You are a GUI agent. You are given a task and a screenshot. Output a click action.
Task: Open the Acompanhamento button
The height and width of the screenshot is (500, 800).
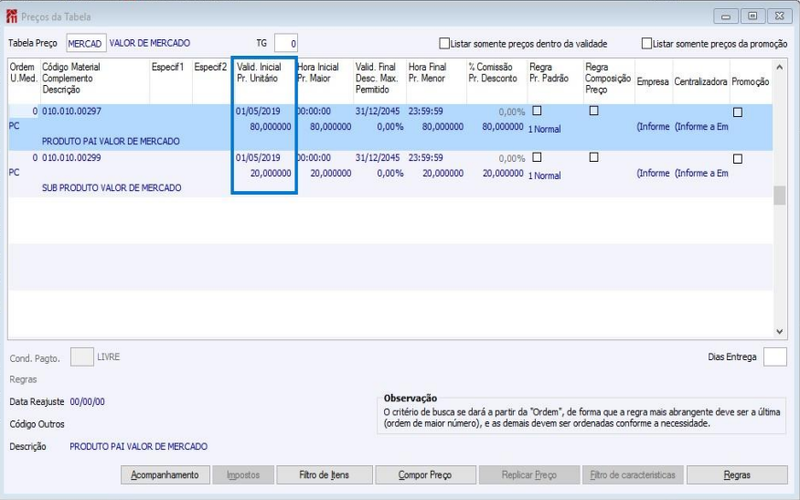tap(165, 475)
